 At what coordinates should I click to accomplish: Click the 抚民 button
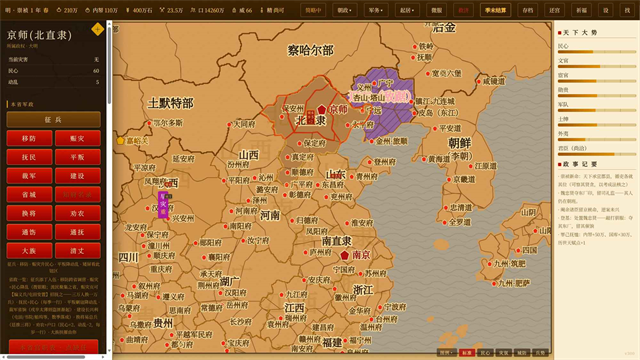pyautogui.click(x=29, y=157)
